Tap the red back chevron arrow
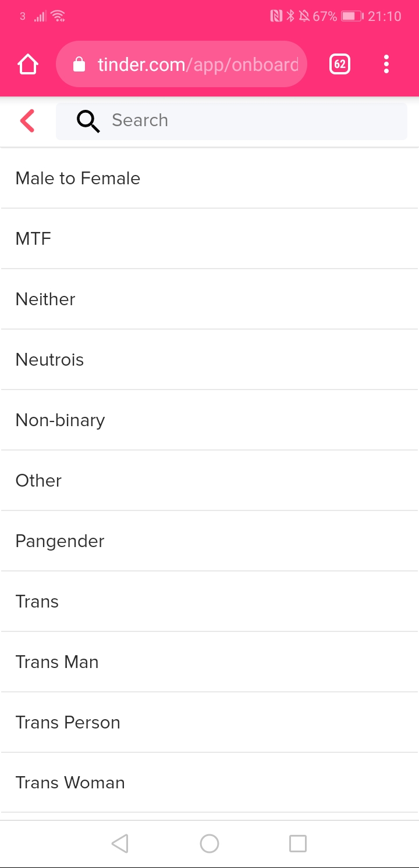The image size is (419, 868). 27,121
